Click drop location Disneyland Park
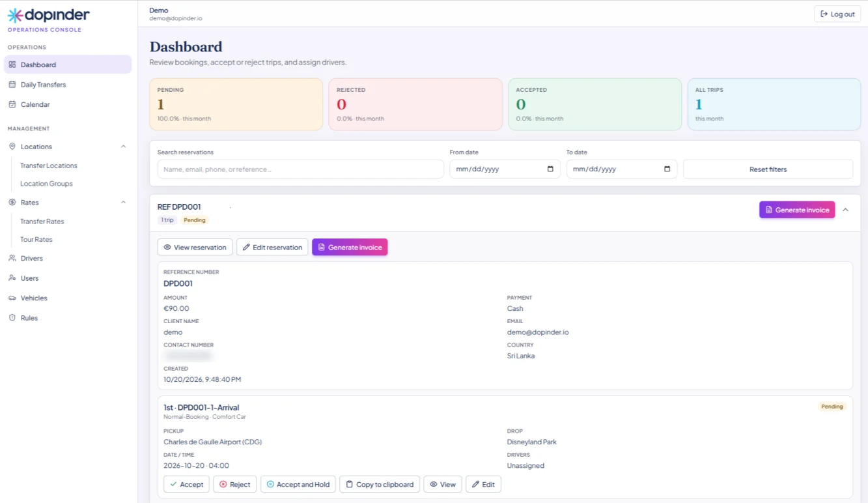This screenshot has width=868, height=503. (532, 442)
